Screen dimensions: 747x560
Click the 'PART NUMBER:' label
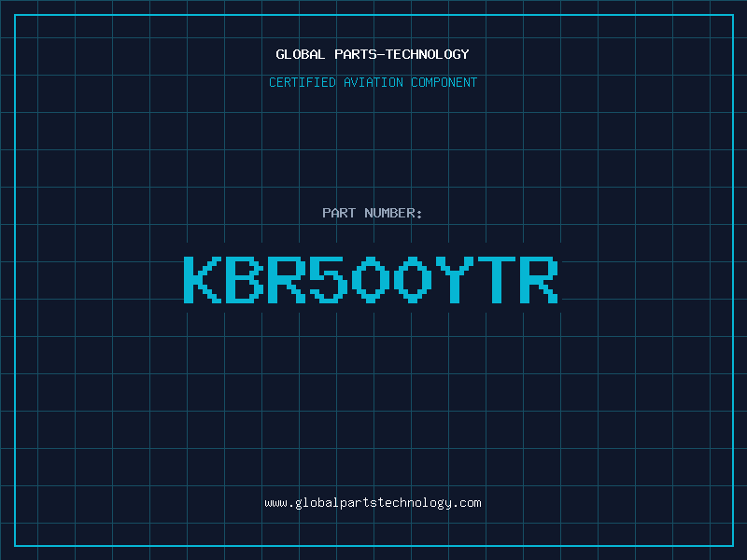[372, 213]
